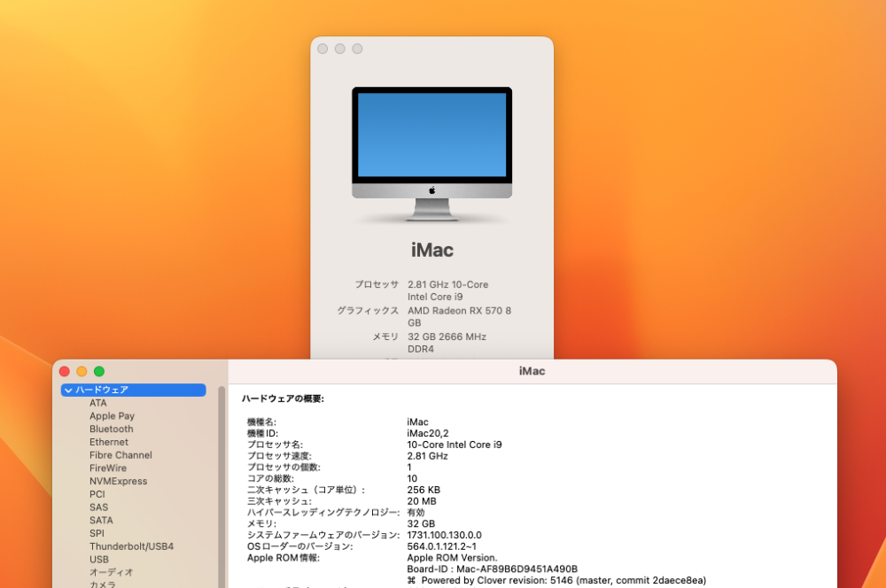Click the 機種ID label
This screenshot has height=588, width=886.
(263, 433)
